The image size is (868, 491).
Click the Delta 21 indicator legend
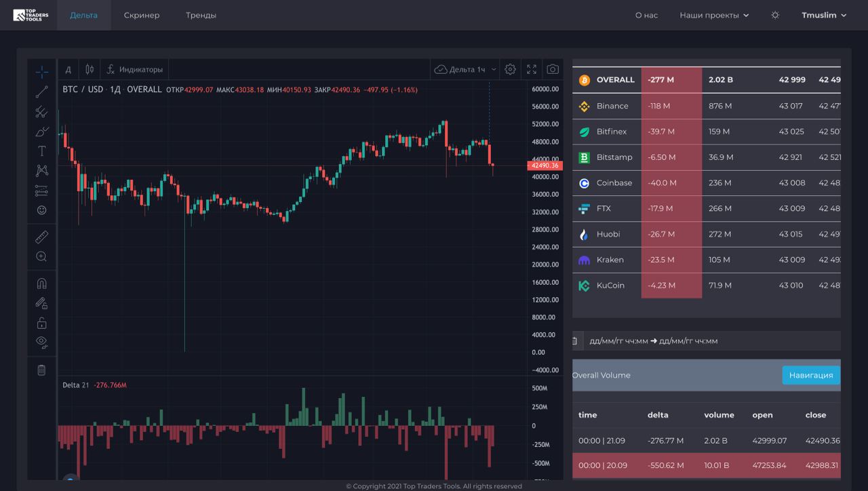click(94, 385)
